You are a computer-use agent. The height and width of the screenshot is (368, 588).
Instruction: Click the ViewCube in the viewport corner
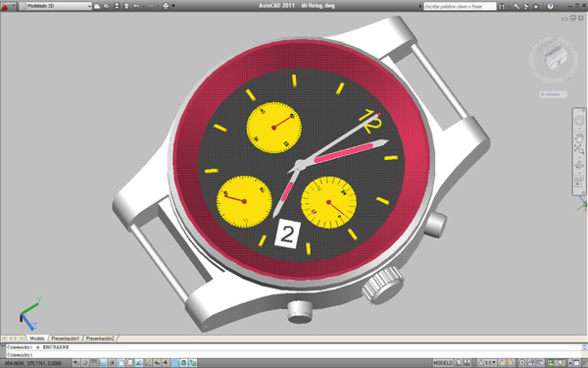[553, 59]
